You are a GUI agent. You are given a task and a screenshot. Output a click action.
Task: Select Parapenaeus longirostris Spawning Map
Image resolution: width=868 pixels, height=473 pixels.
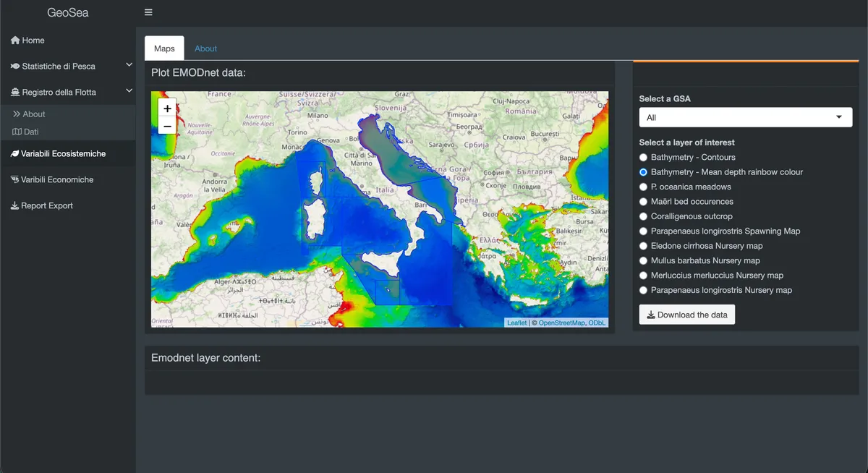(643, 231)
